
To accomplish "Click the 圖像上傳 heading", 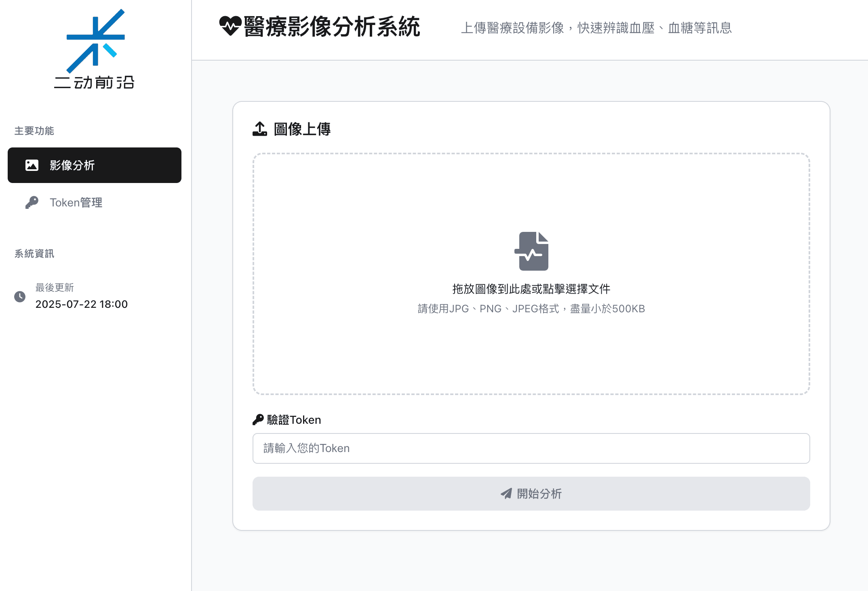I will [302, 129].
